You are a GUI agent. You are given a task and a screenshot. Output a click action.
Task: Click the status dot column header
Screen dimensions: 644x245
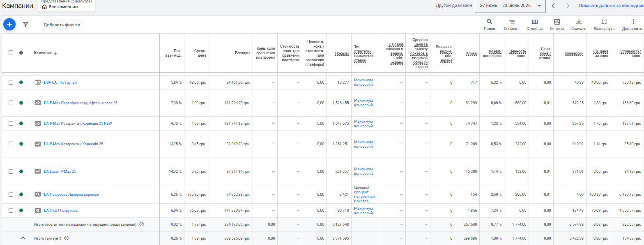pyautogui.click(x=21, y=53)
